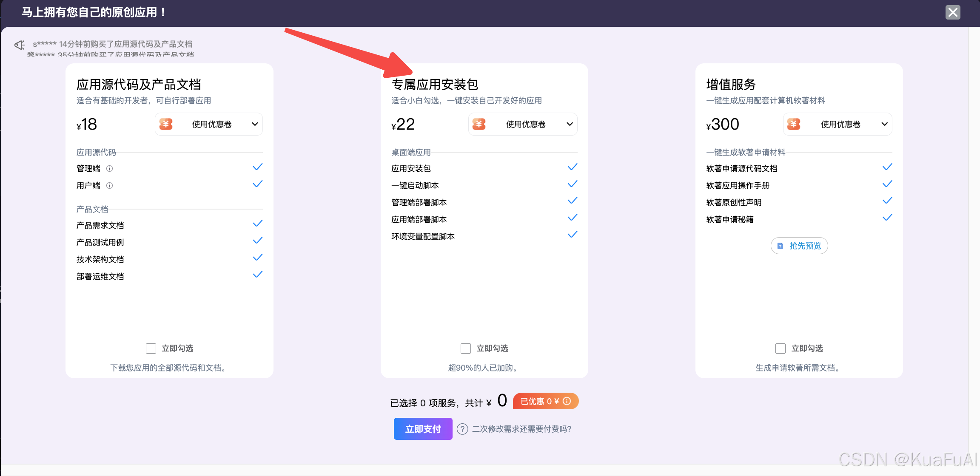Click the coupon icon beside the ¥22 price
The image size is (980, 476).
pyautogui.click(x=479, y=124)
